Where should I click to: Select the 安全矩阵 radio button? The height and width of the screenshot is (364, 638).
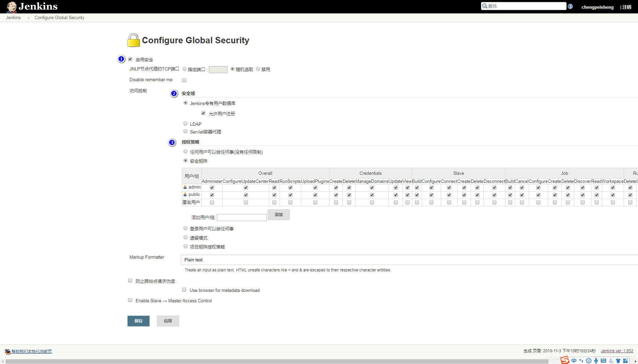click(185, 160)
